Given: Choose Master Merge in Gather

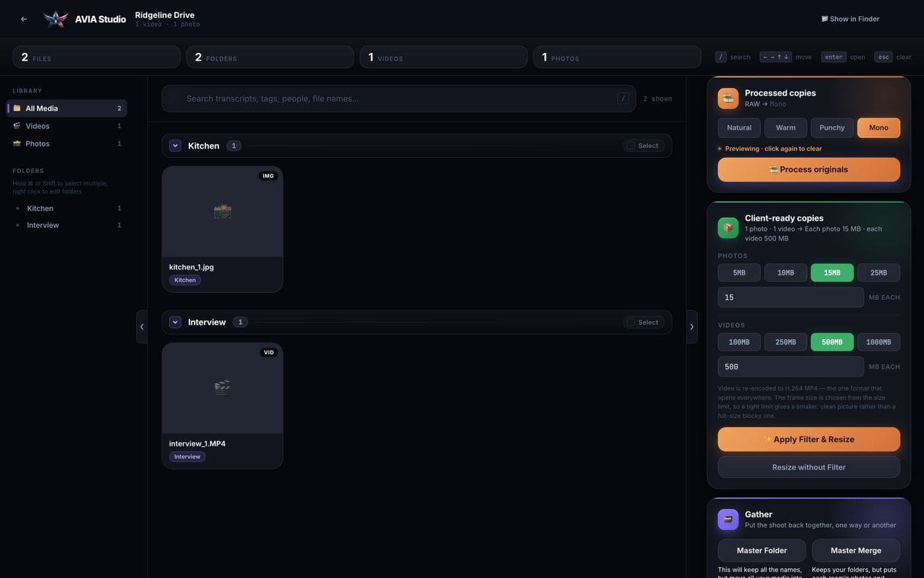Looking at the screenshot, I should tap(856, 550).
